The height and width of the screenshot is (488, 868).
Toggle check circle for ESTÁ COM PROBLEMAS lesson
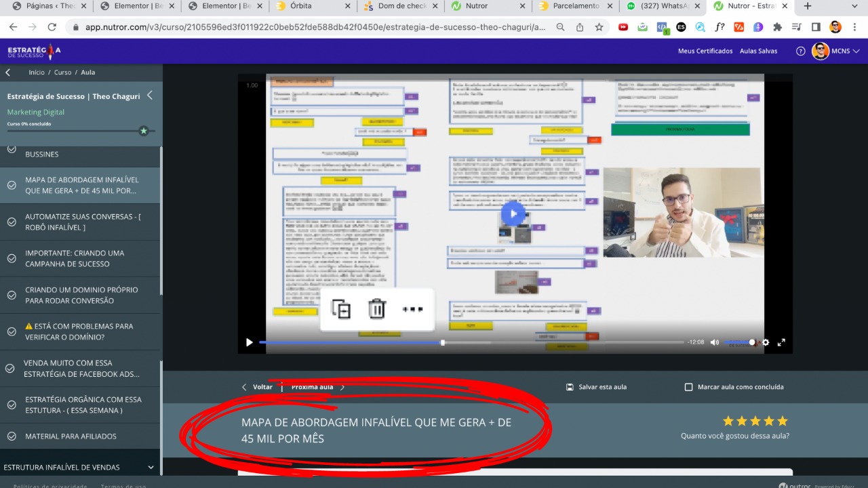(x=12, y=331)
